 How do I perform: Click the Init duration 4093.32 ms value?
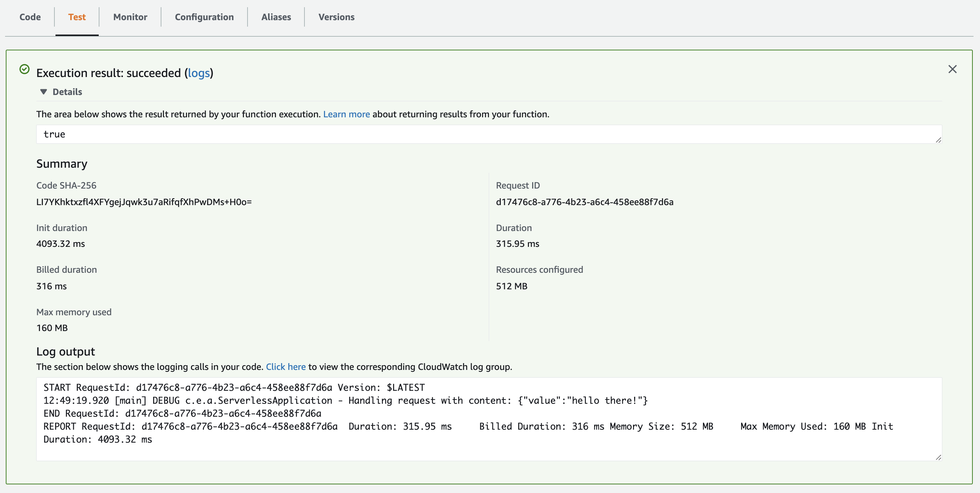click(61, 244)
